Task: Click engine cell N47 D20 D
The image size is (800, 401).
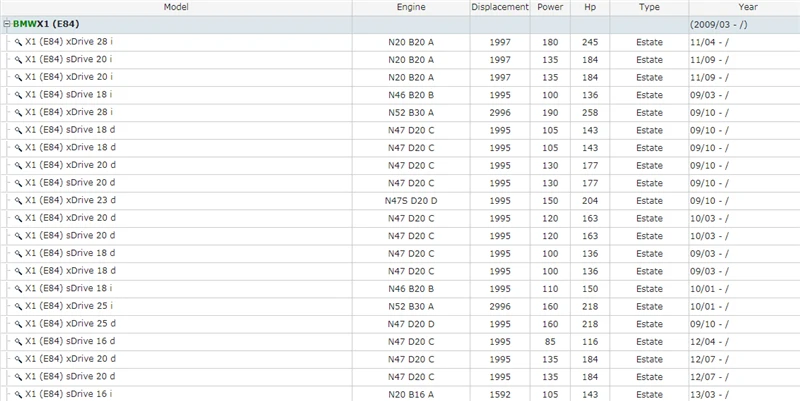Action: point(411,324)
